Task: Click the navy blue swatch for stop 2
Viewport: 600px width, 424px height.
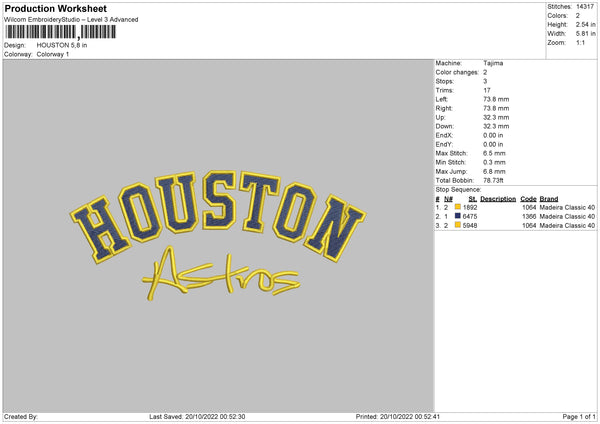Action: click(458, 216)
